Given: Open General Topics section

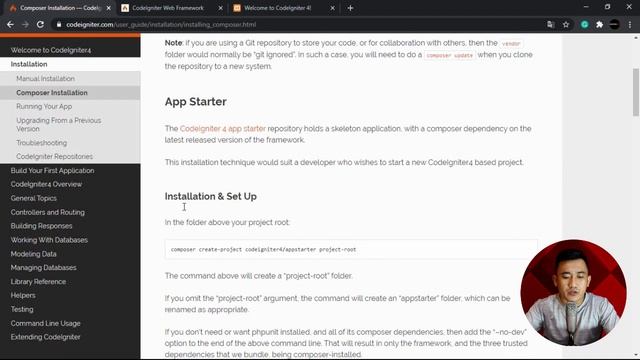Looking at the screenshot, I should (x=33, y=198).
